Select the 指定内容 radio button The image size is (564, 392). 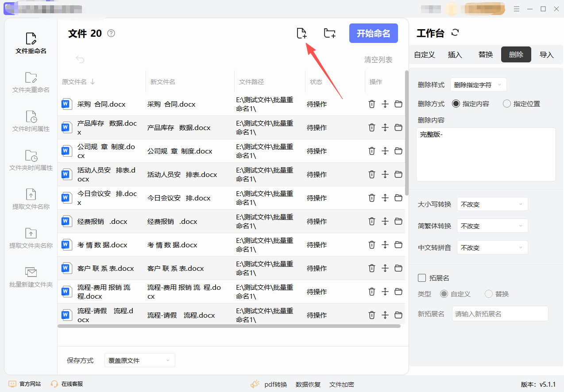pyautogui.click(x=456, y=104)
